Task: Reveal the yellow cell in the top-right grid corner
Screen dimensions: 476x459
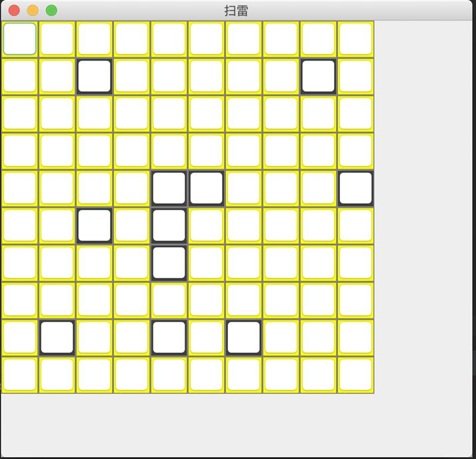Action: (x=356, y=39)
